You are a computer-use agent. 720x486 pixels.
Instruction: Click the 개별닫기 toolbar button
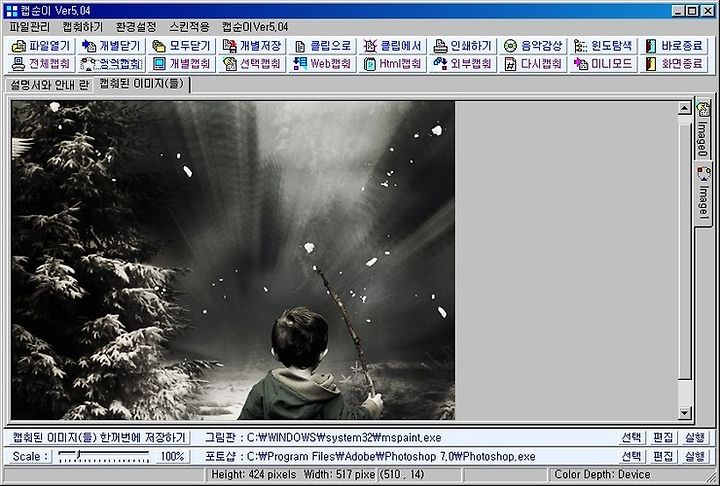(111, 46)
